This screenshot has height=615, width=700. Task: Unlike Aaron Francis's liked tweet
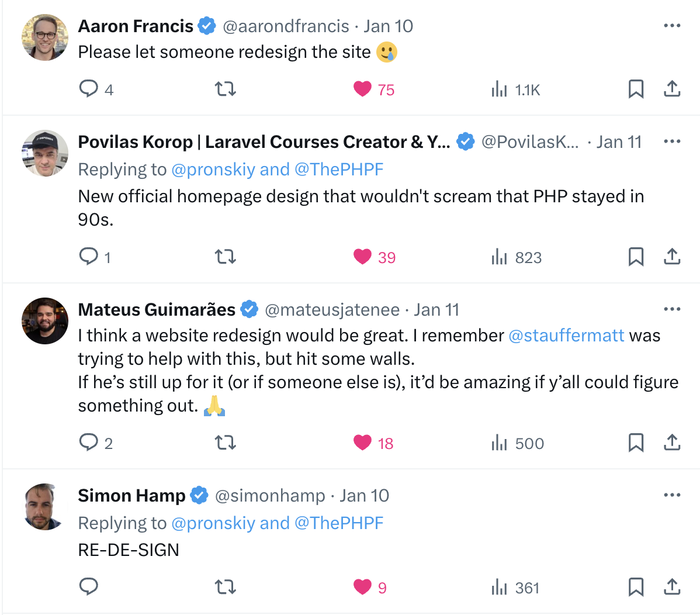pos(363,89)
